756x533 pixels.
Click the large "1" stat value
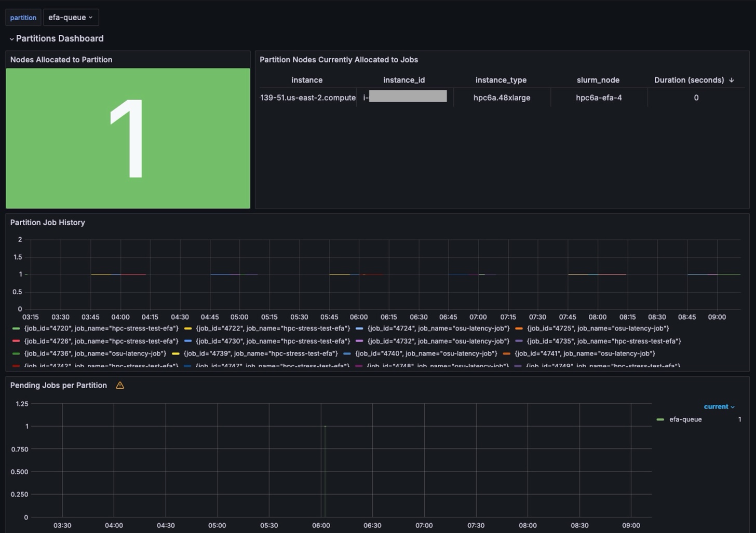[x=128, y=138]
